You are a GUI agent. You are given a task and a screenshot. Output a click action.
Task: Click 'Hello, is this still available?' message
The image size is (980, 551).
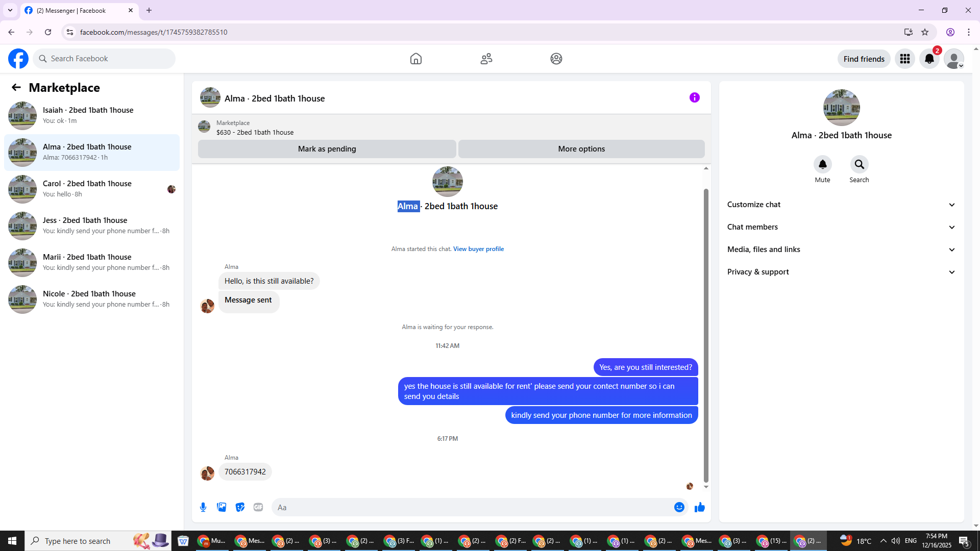[x=269, y=281]
